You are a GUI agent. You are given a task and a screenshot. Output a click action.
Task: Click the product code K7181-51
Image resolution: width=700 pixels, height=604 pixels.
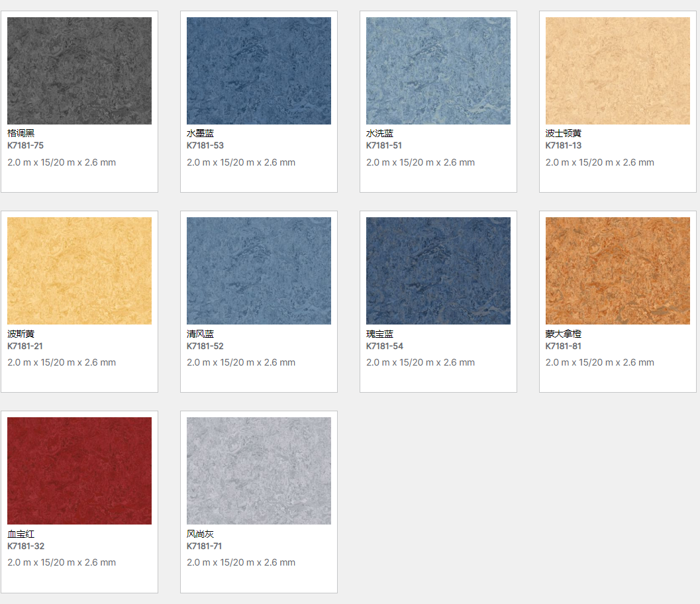point(384,146)
